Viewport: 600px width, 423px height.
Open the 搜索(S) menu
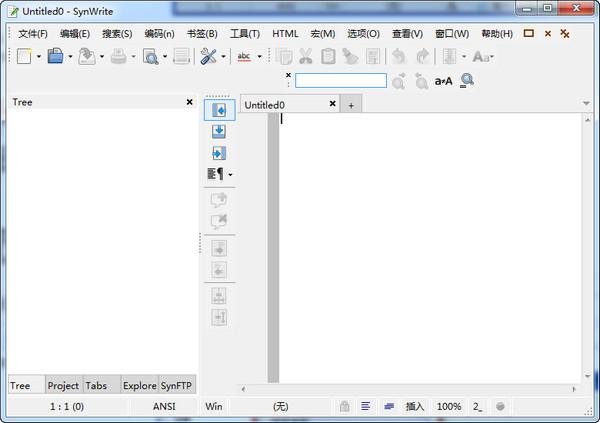pos(117,34)
